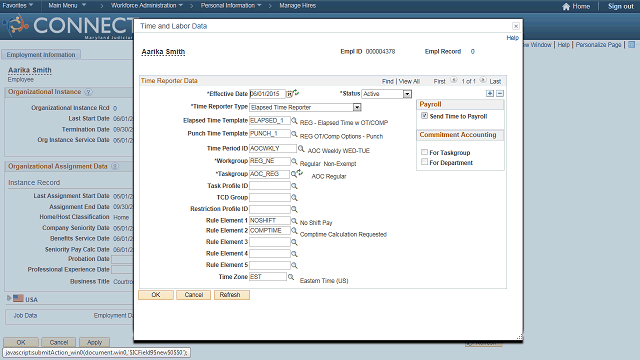640x360 pixels.
Task: Click the Last link in row navigation
Action: point(495,81)
